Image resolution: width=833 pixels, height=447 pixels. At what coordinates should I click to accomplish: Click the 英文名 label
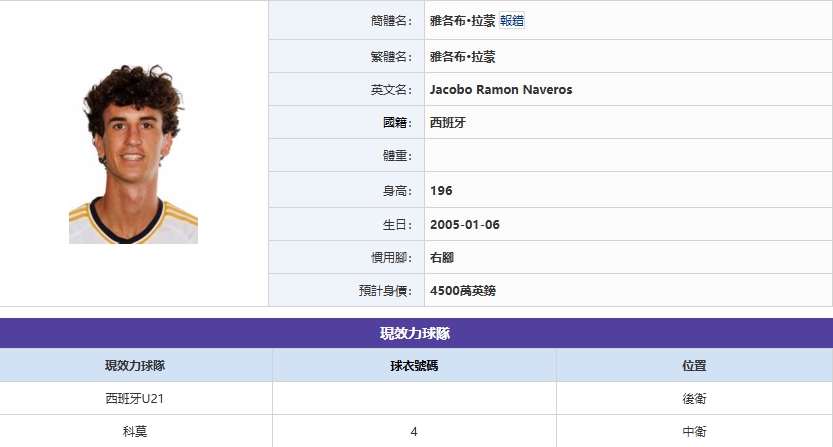click(x=392, y=90)
